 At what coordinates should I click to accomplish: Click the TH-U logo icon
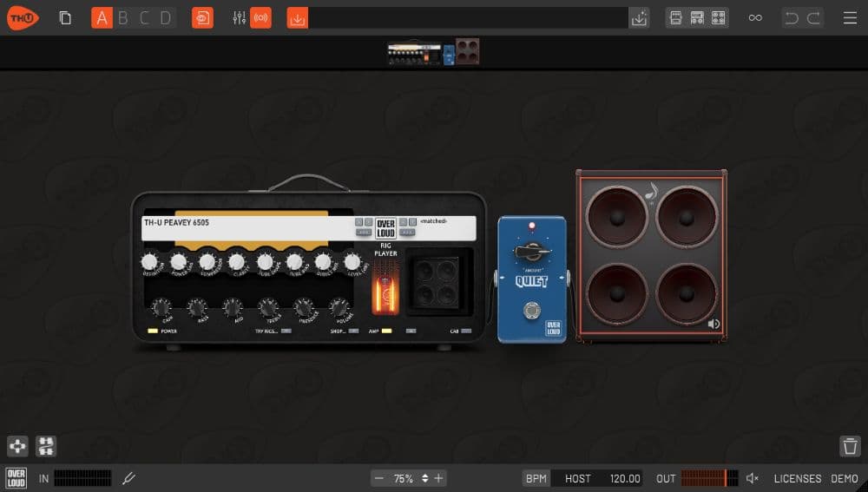[x=23, y=17]
